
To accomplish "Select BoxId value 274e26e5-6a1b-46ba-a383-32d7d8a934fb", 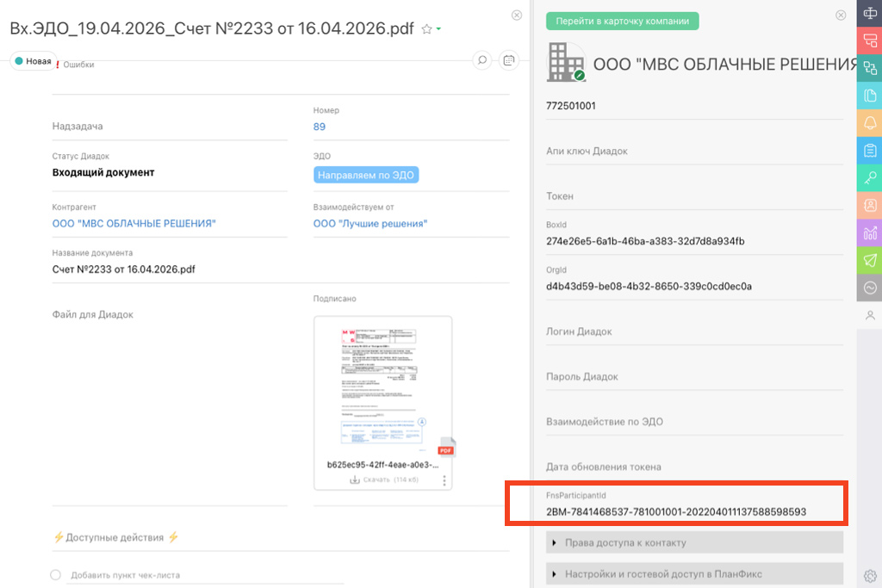I will 645,241.
